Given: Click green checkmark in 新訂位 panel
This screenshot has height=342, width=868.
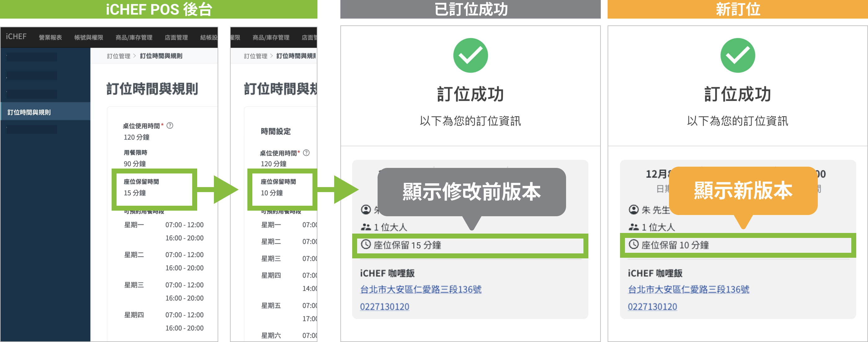Looking at the screenshot, I should pyautogui.click(x=737, y=55).
